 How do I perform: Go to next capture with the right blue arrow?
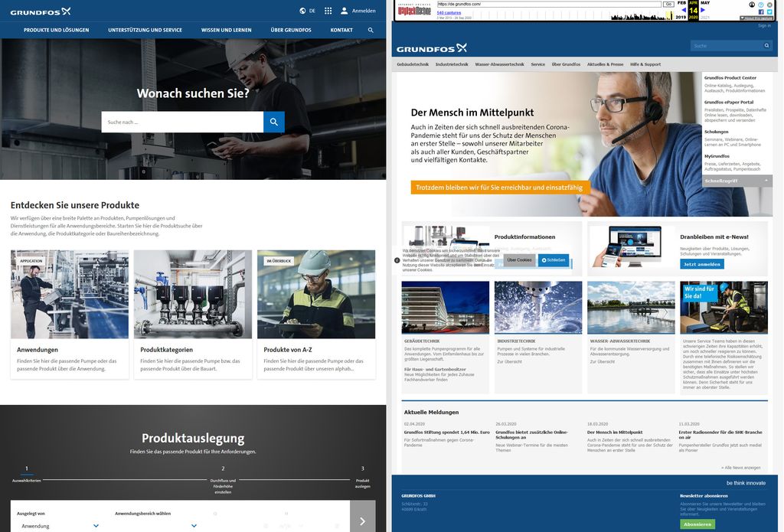(x=703, y=10)
